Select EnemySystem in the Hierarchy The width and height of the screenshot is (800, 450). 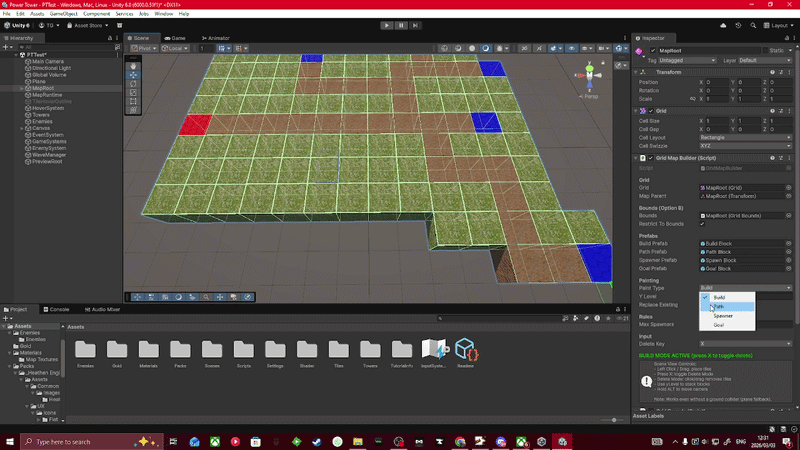point(49,148)
